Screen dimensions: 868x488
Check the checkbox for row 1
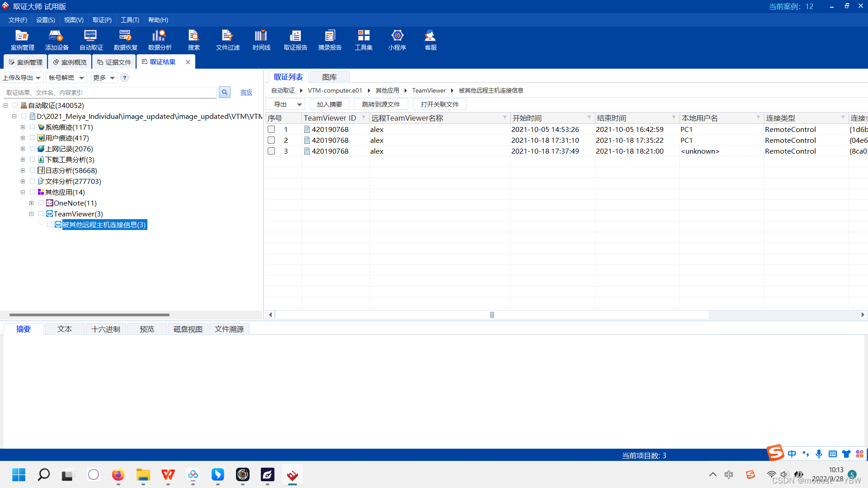click(271, 129)
